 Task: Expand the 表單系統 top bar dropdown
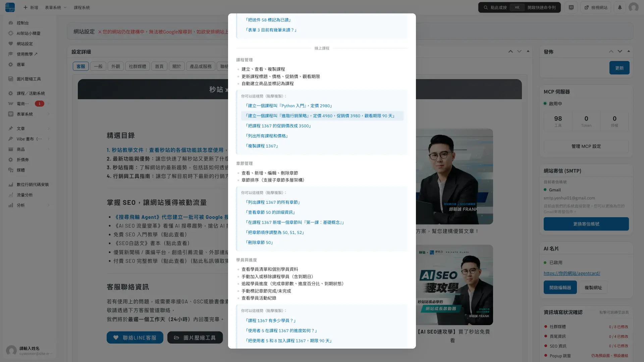pyautogui.click(x=56, y=7)
